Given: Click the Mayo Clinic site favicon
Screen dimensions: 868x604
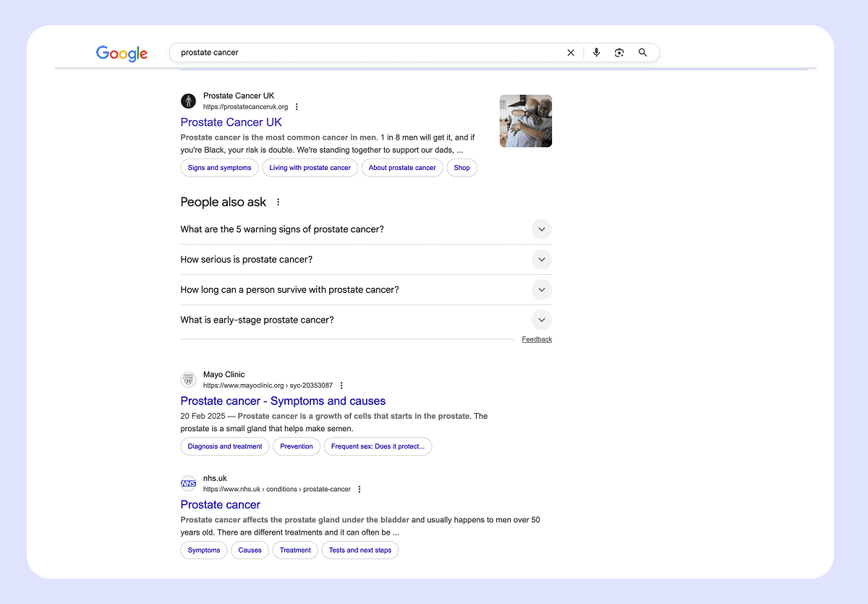Looking at the screenshot, I should click(x=188, y=380).
